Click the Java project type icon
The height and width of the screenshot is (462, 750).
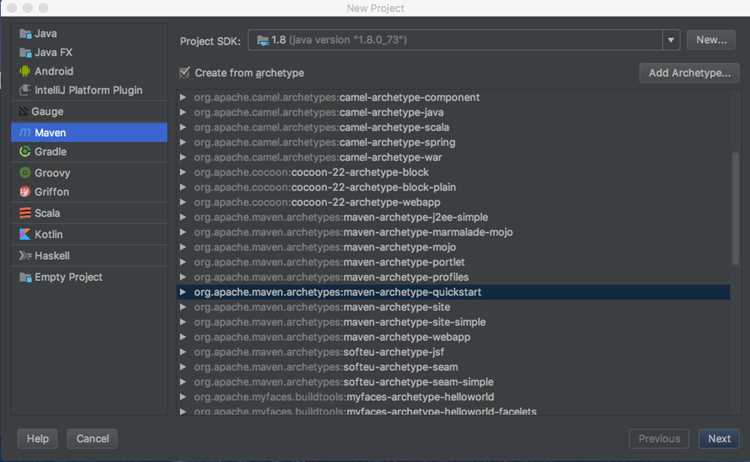[x=25, y=33]
